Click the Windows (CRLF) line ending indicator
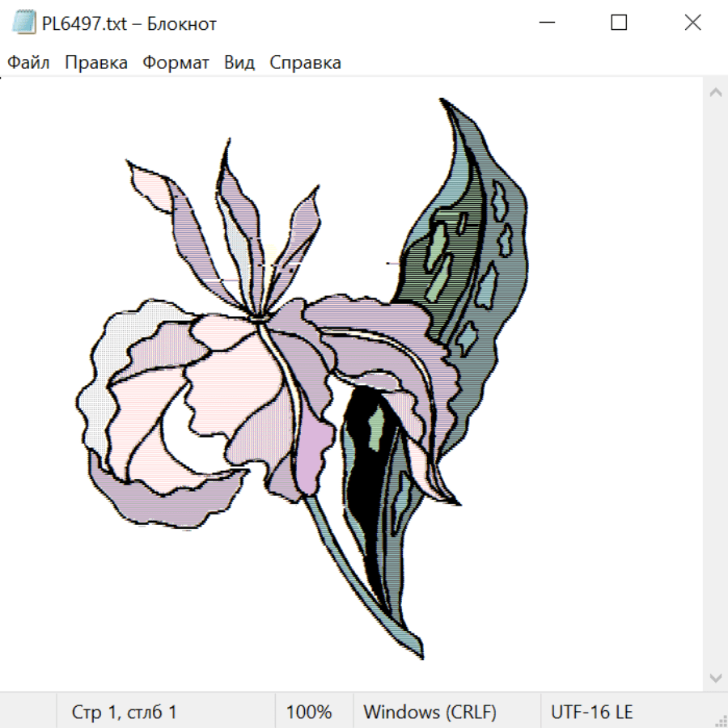Image resolution: width=728 pixels, height=728 pixels. point(430,713)
